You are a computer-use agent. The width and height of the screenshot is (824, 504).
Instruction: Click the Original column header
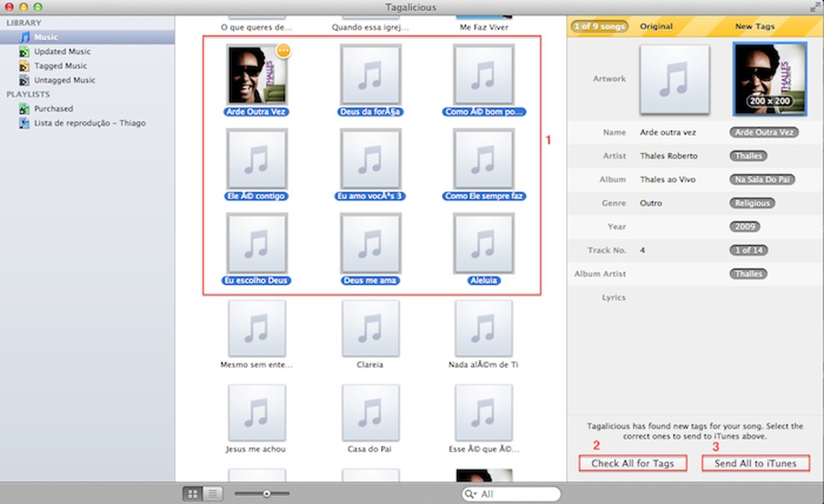click(656, 26)
